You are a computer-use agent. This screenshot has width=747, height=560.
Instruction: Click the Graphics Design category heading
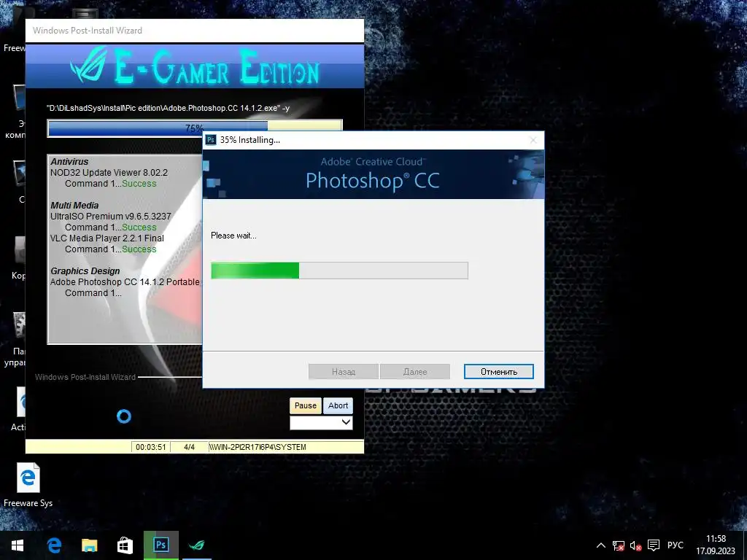[x=85, y=271]
